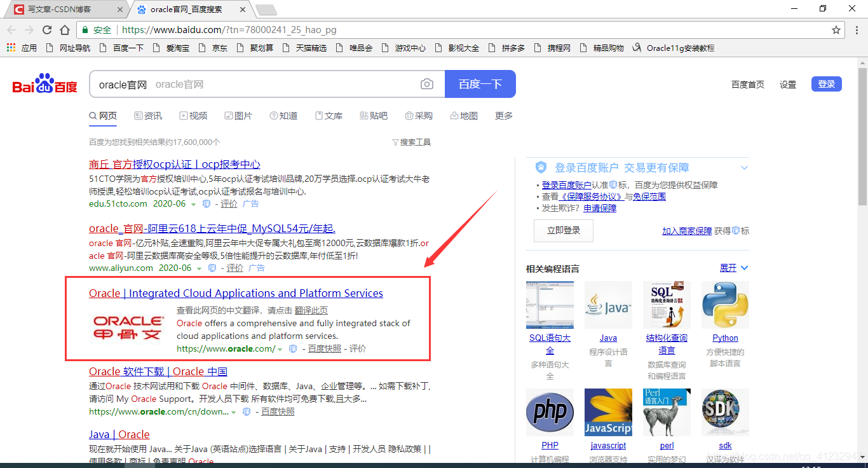The width and height of the screenshot is (868, 468).
Task: Collapse the 登录百度账户 panel chevron
Action: click(x=744, y=168)
